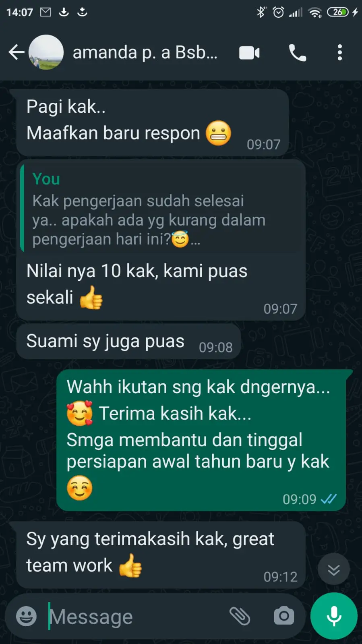362x644 pixels.
Task: Tap the mail notification icon in status bar
Action: coord(46,12)
